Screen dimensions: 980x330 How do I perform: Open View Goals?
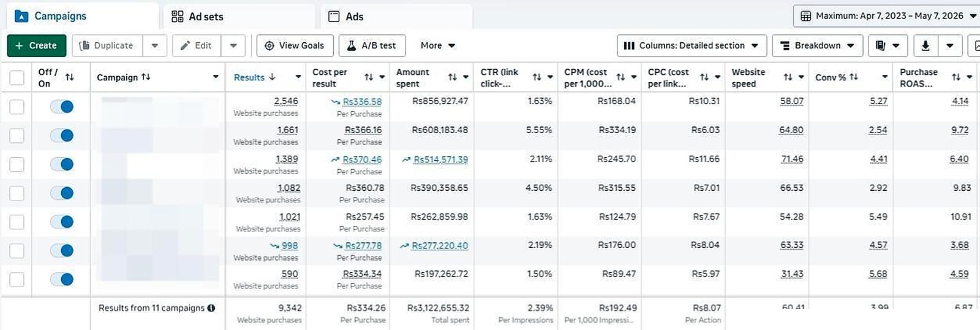tap(295, 45)
